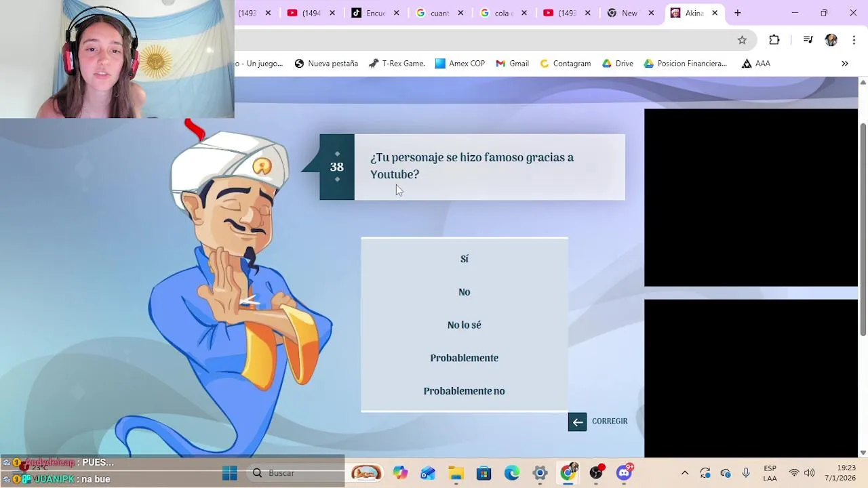Image resolution: width=868 pixels, height=488 pixels.
Task: Switch to Chrome in the taskbar
Action: (x=568, y=472)
